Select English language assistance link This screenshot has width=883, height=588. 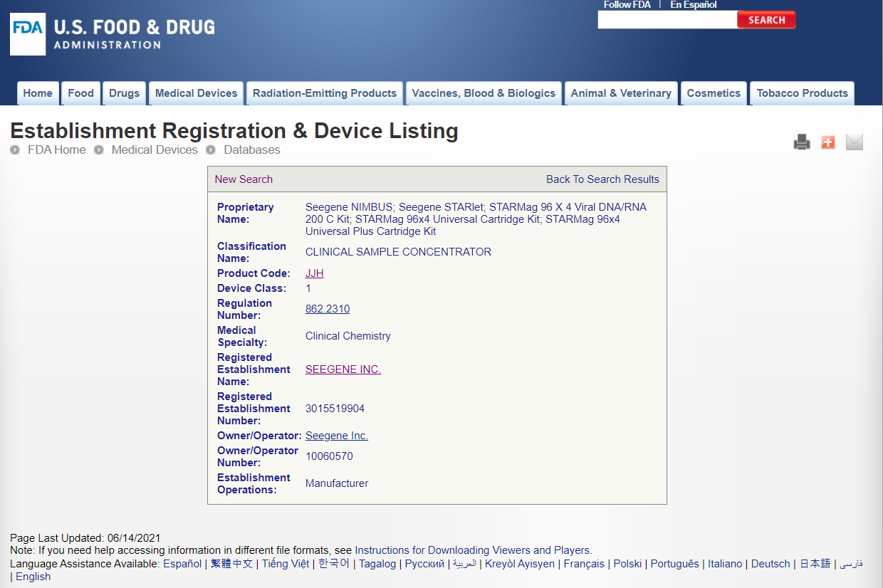tap(33, 577)
